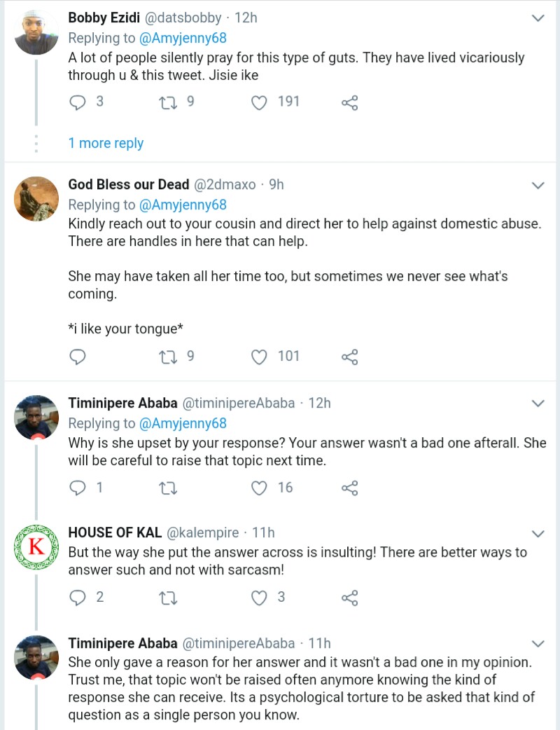Share Bobby Ezidi's tweet
The width and height of the screenshot is (560, 730).
[349, 103]
